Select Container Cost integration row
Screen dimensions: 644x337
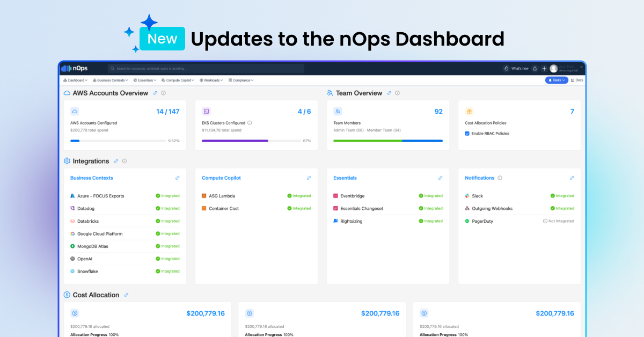pos(257,208)
